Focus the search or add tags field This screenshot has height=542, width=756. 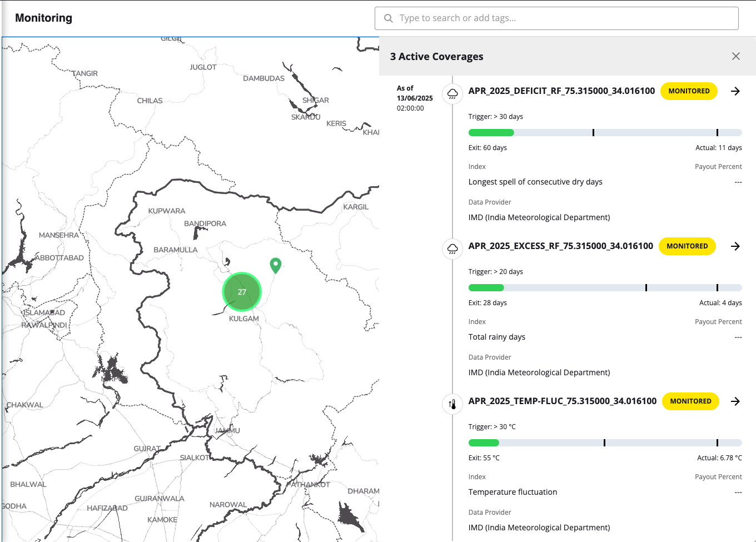coord(556,18)
